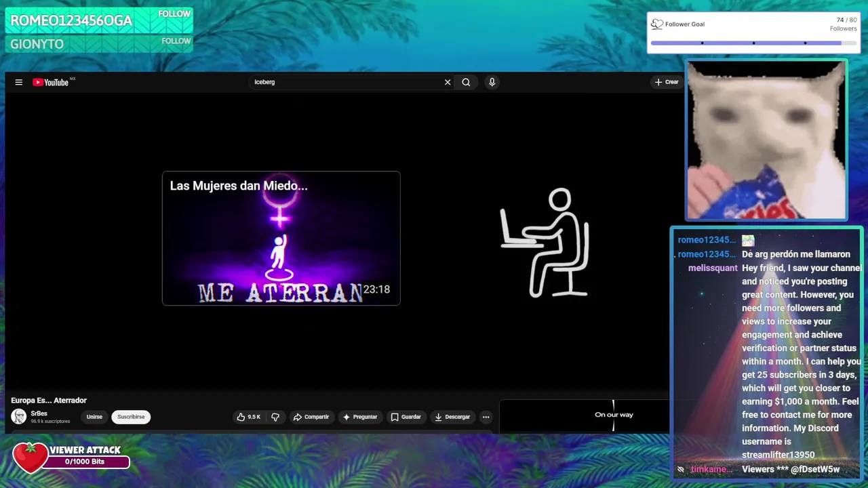Open the Crear create menu
The height and width of the screenshot is (488, 868).
coord(666,82)
